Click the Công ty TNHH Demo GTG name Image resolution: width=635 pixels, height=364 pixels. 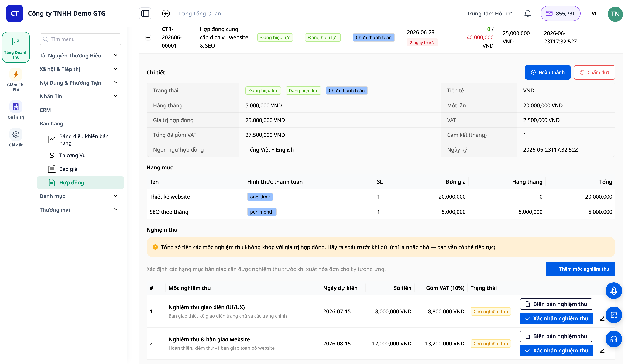coord(67,13)
